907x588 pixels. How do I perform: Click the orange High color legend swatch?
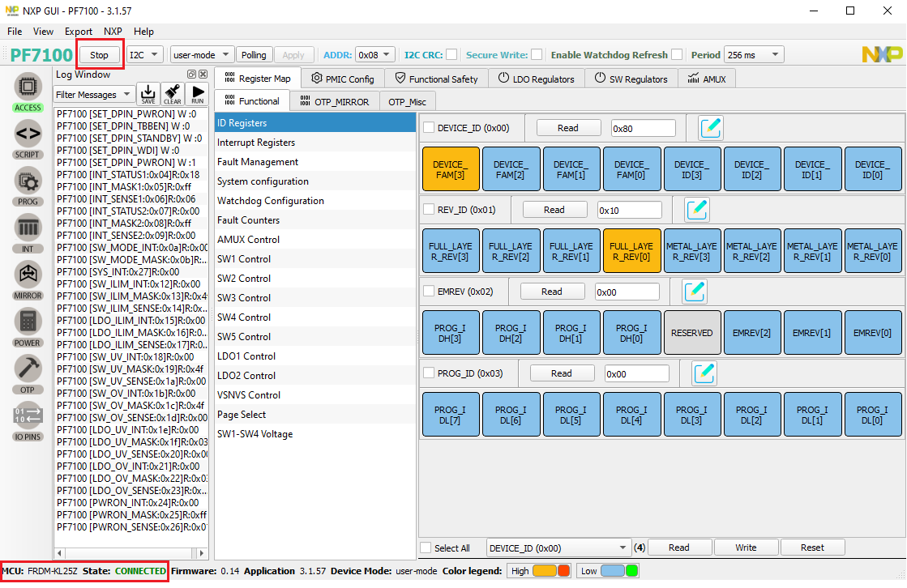point(544,571)
